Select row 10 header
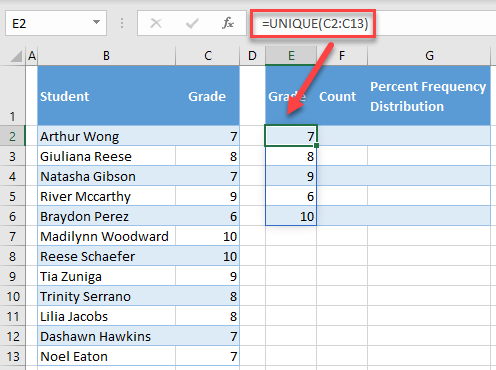 click(x=12, y=296)
